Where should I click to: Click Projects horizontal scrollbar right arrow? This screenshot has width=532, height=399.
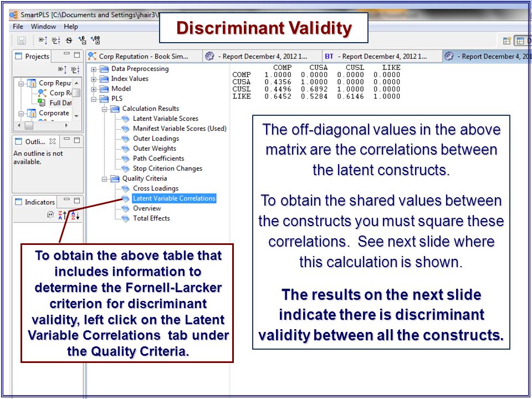point(66,125)
